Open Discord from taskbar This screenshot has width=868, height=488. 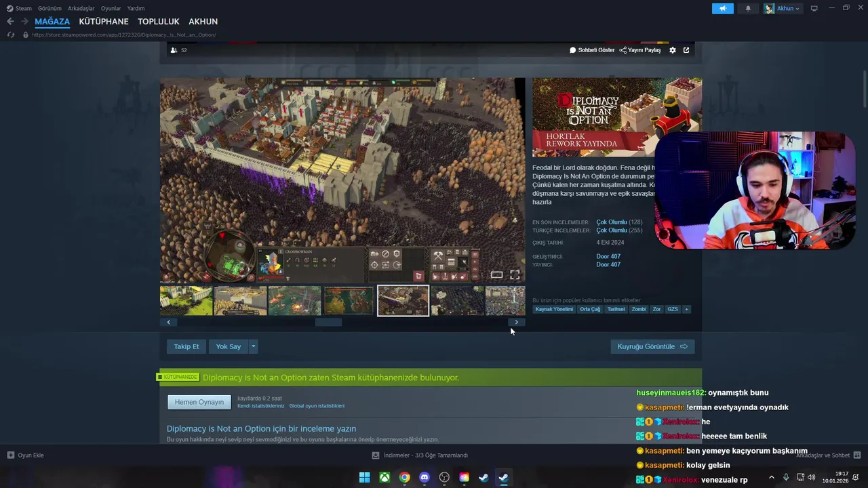(x=425, y=477)
